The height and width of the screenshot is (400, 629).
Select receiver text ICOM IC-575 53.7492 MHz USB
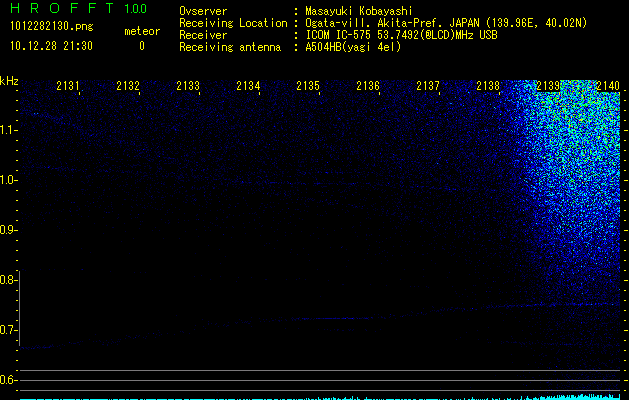coord(401,35)
